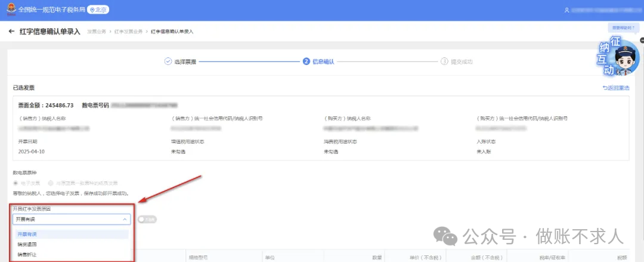The image size is (644, 262).
Task: Click the 单位 column header
Action: [x=270, y=257]
